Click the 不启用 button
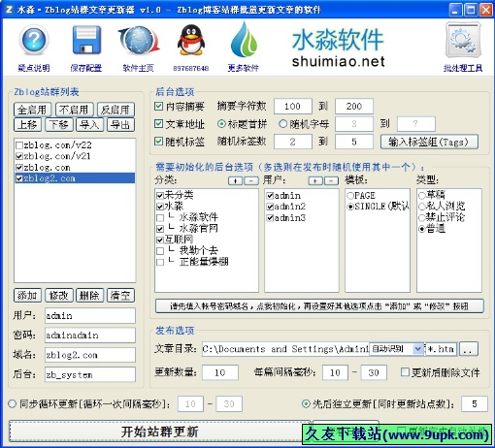The image size is (495, 448). click(75, 110)
